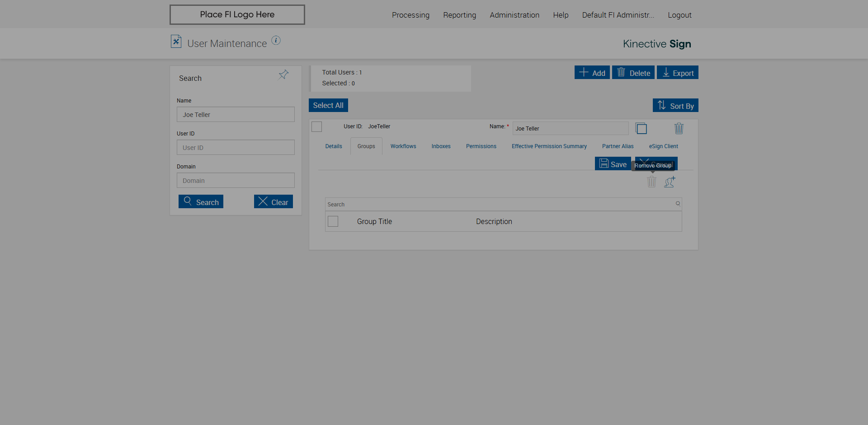Viewport: 868px width, 425px height.
Task: Click the Group Title column header
Action: tap(374, 221)
